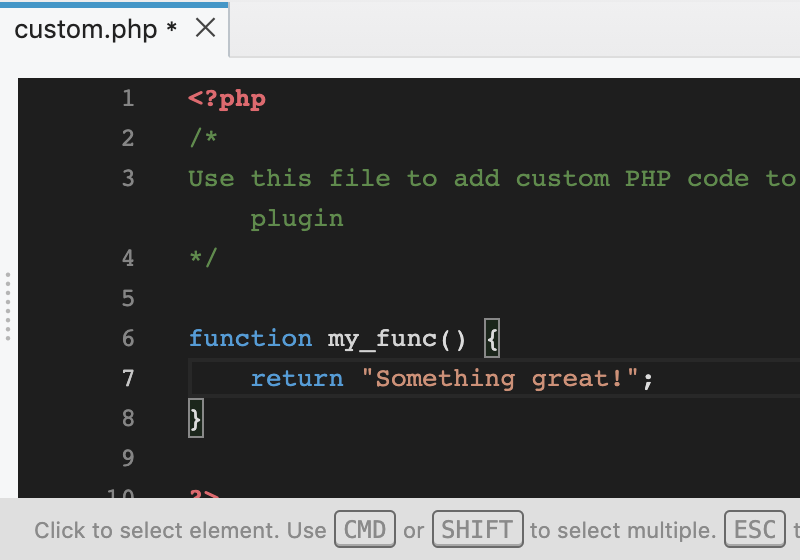Click the comment text 'Use this file to add custom PHP'
This screenshot has width=800, height=560.
coord(430,179)
